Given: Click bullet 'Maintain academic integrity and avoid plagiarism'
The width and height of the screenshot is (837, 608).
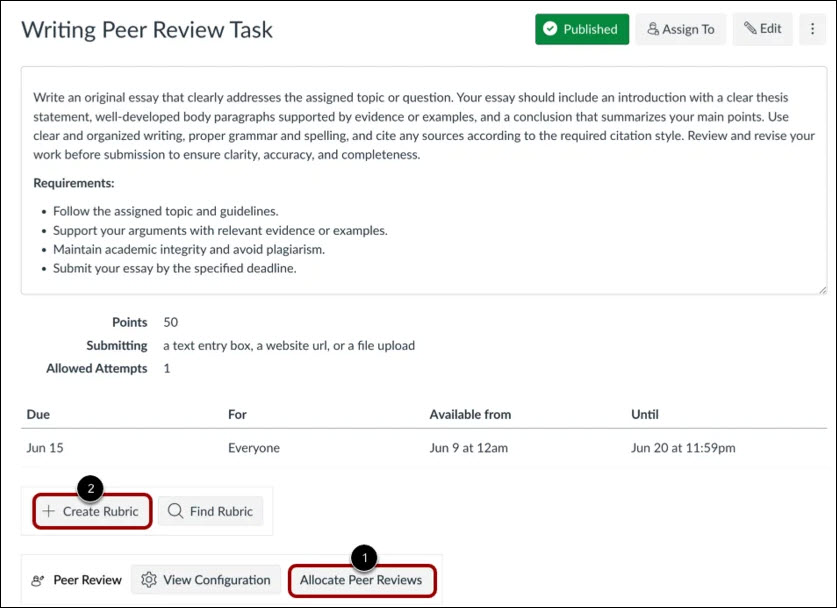Looking at the screenshot, I should point(189,249).
